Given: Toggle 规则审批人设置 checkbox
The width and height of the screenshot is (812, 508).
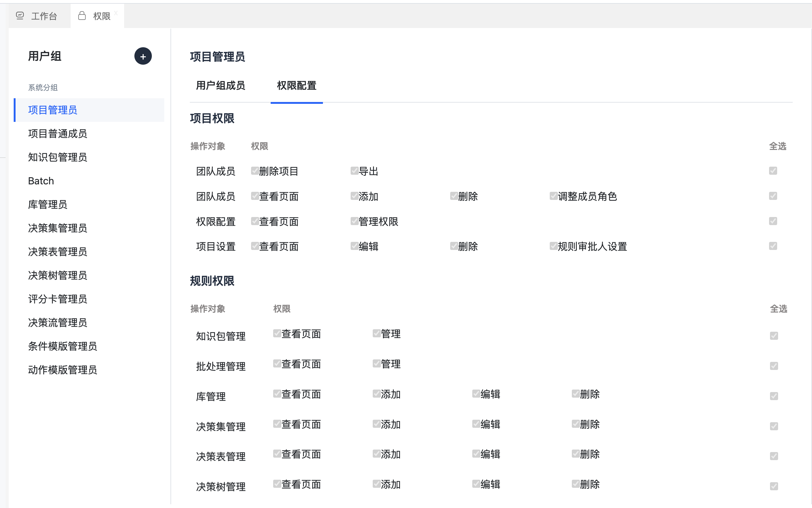Looking at the screenshot, I should pos(553,246).
